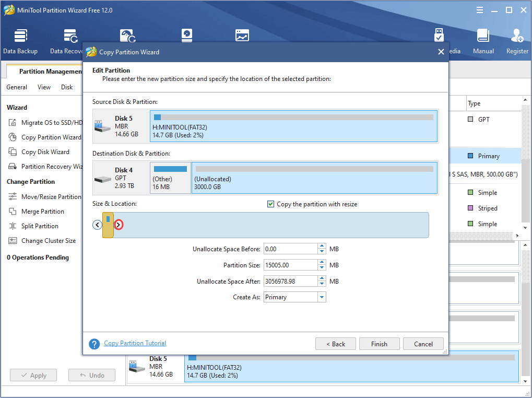532x398 pixels.
Task: Click the Size & Location free space bar
Action: (271, 225)
